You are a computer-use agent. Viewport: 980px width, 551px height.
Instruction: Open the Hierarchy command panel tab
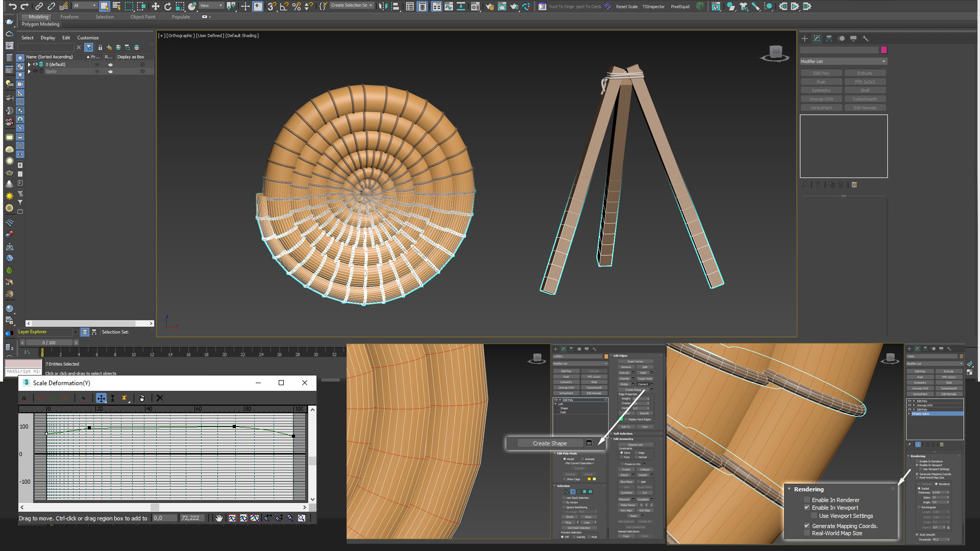click(x=829, y=38)
